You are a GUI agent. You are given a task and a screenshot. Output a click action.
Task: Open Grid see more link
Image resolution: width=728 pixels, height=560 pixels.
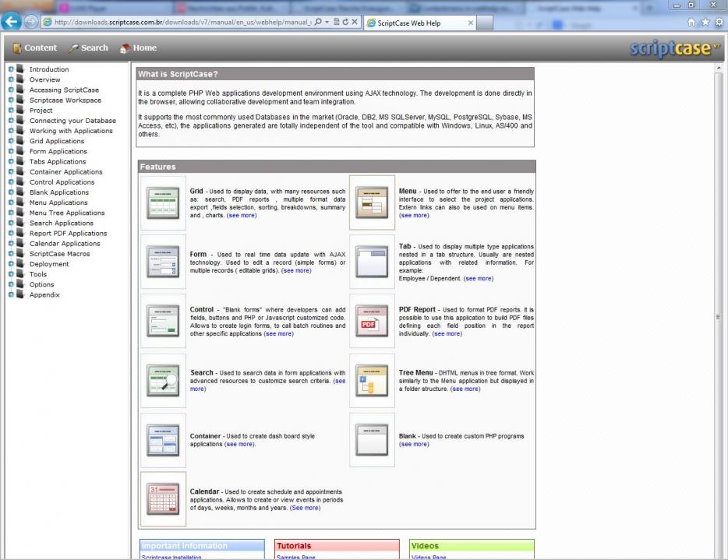pos(242,215)
